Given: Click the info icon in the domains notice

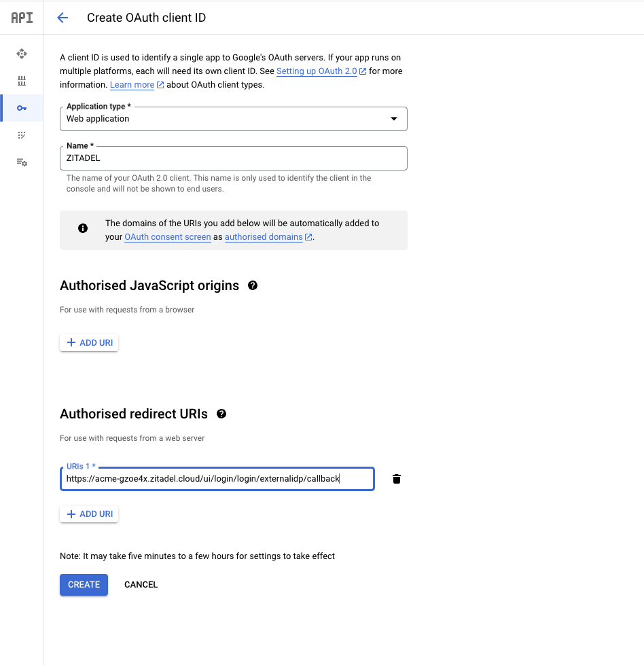Looking at the screenshot, I should 82,228.
